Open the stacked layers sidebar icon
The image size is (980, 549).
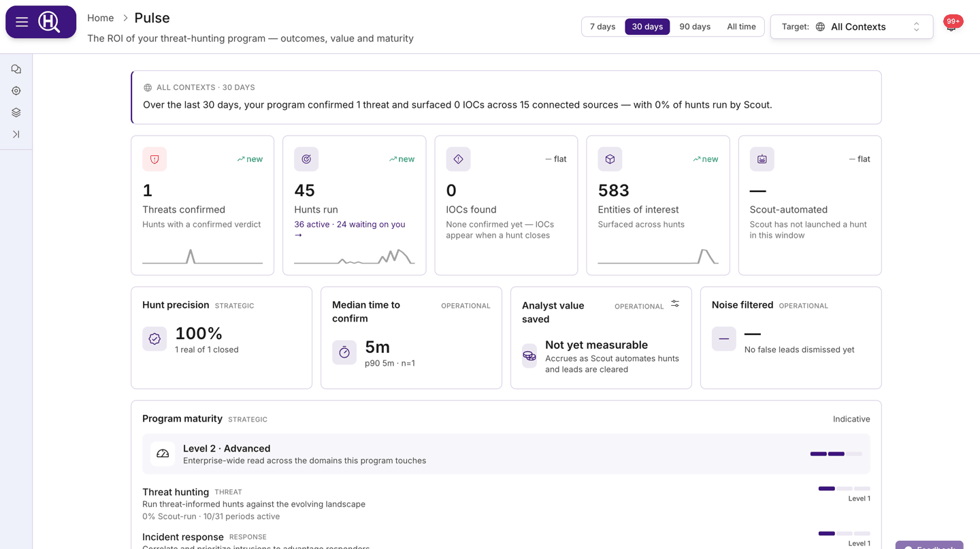click(16, 112)
